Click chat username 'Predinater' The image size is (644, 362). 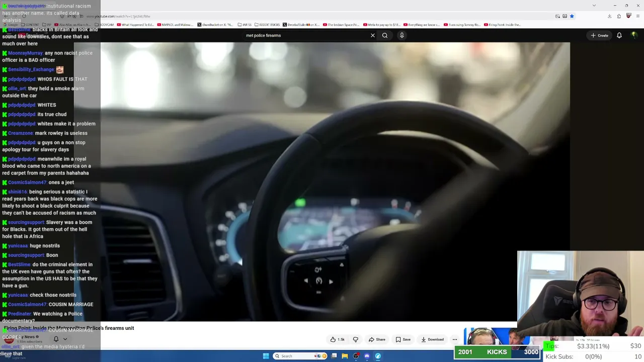20,314
